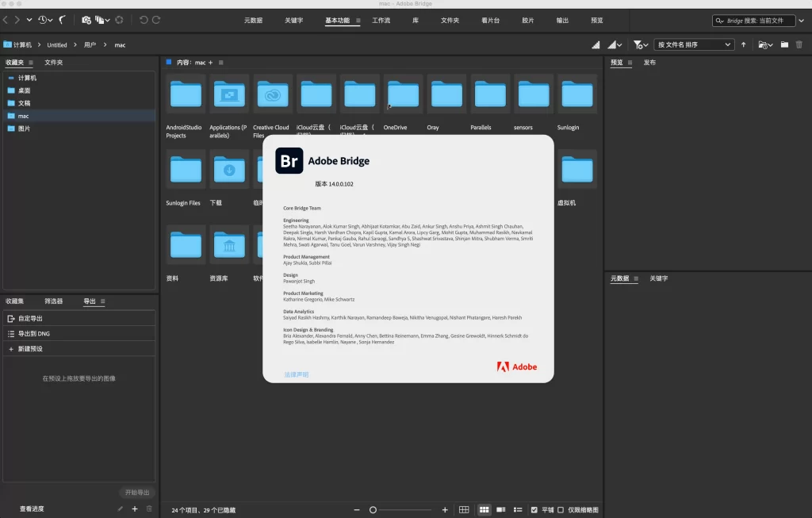Viewport: 812px width, 518px height.
Task: Click the 法律声明 link in About dialog
Action: click(297, 374)
